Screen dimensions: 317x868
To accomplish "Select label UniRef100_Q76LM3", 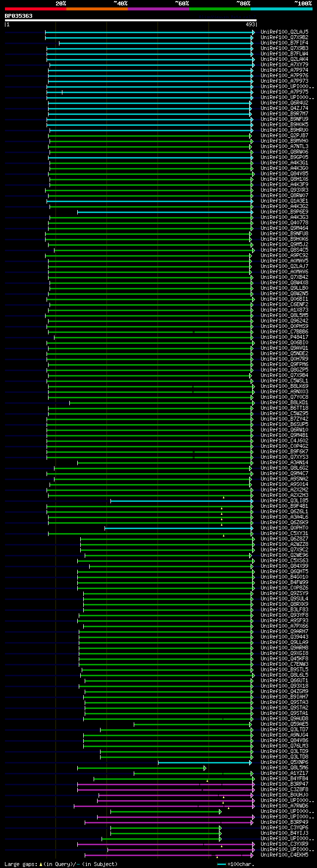I will click(x=284, y=746).
